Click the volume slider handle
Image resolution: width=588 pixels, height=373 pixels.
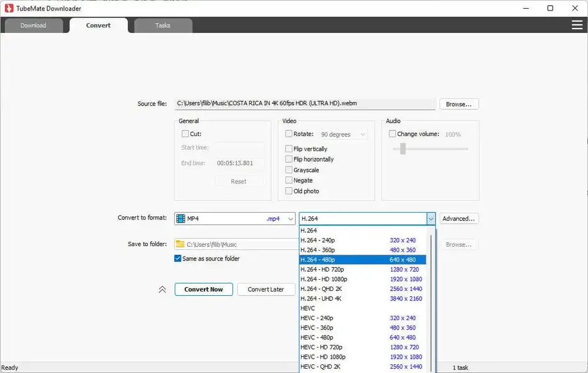[x=403, y=149]
